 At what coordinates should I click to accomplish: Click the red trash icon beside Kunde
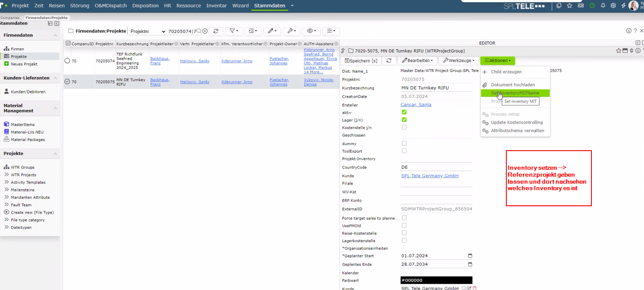click(x=475, y=288)
